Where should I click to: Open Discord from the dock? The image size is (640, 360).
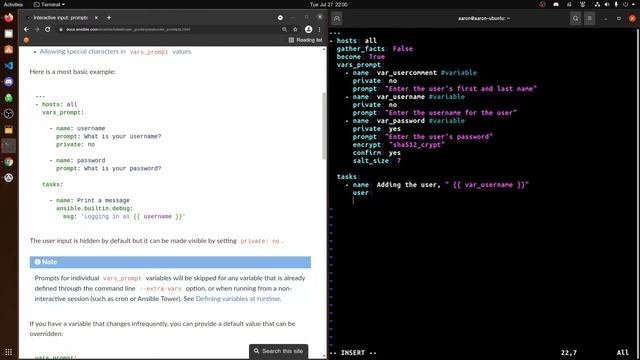(9, 82)
